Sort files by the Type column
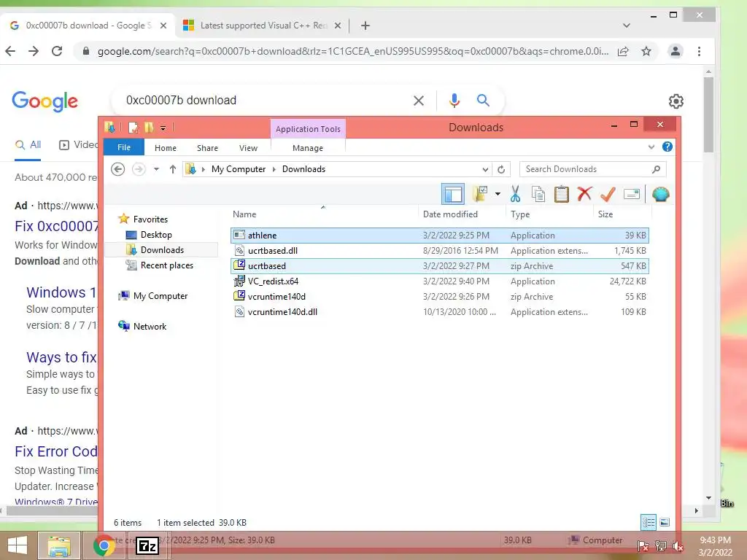This screenshot has height=560, width=747. (550, 214)
